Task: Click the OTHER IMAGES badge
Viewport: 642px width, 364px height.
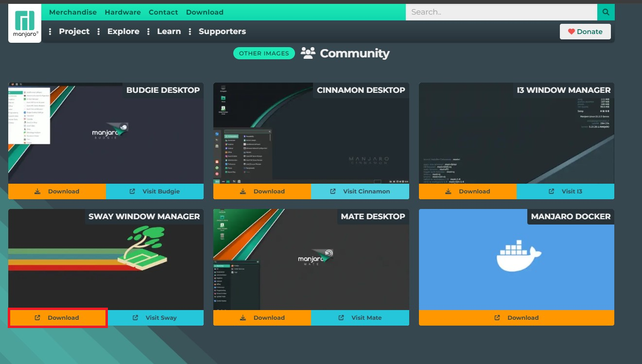Action: point(264,53)
